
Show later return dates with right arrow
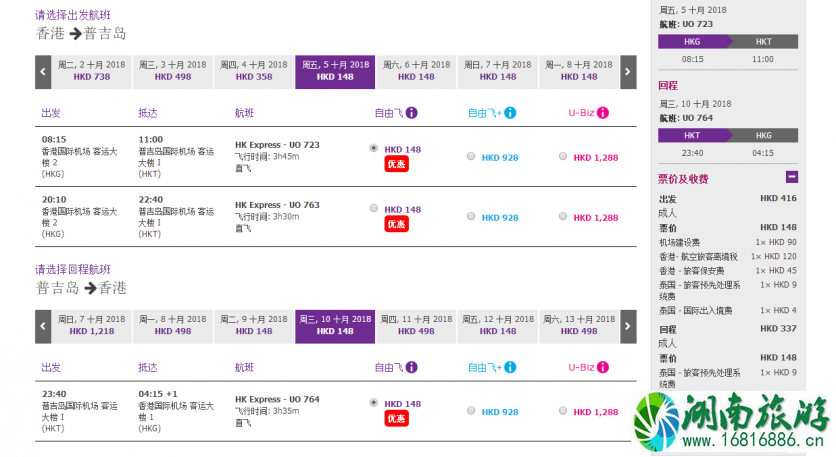(x=628, y=326)
